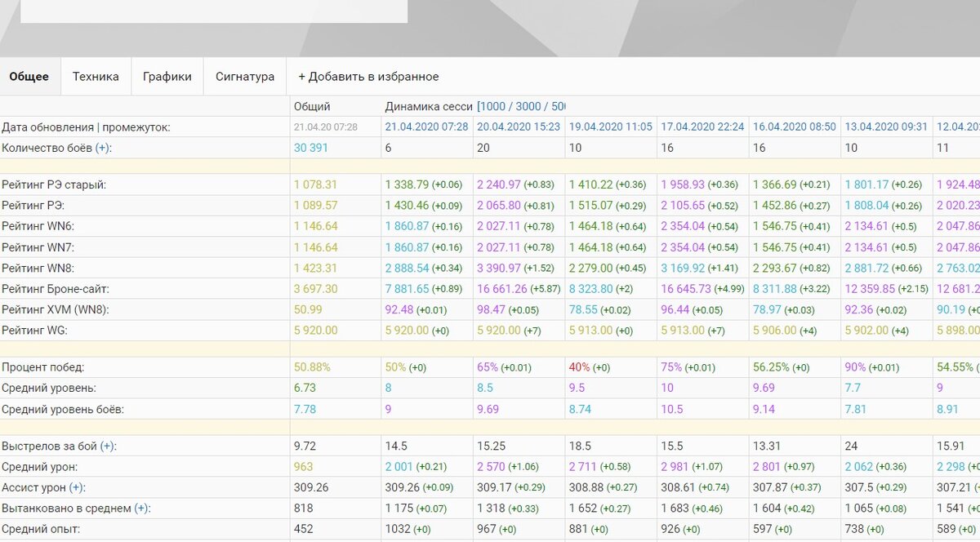Image resolution: width=980 pixels, height=542 pixels.
Task: Click the total battles count 30 391
Action: tap(312, 148)
